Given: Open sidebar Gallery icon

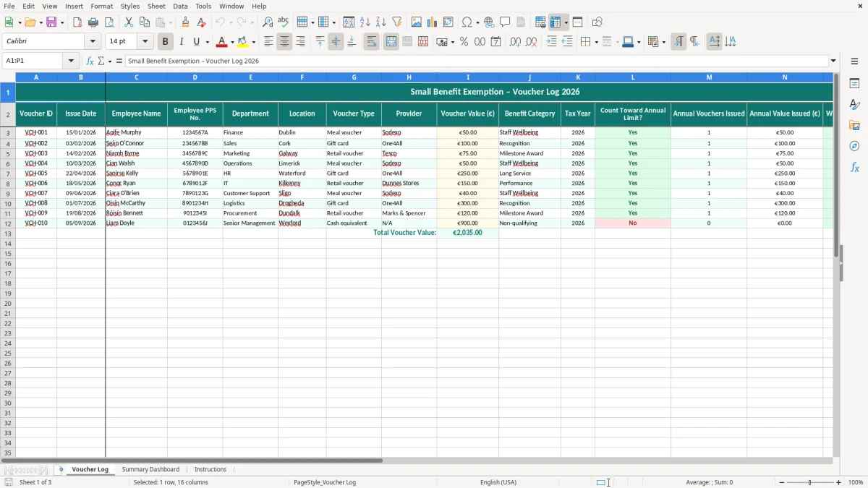Looking at the screenshot, I should pyautogui.click(x=854, y=126).
